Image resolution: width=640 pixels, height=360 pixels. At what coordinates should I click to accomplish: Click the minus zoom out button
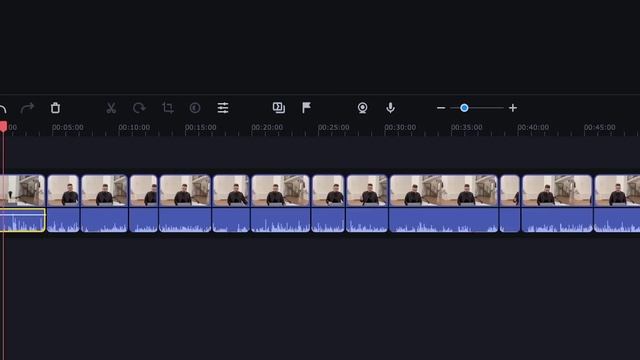pyautogui.click(x=441, y=108)
